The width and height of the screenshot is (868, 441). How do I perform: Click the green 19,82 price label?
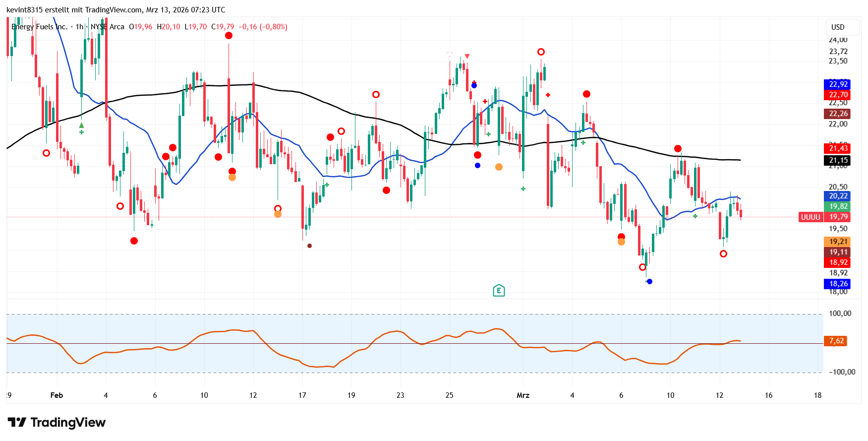point(838,206)
